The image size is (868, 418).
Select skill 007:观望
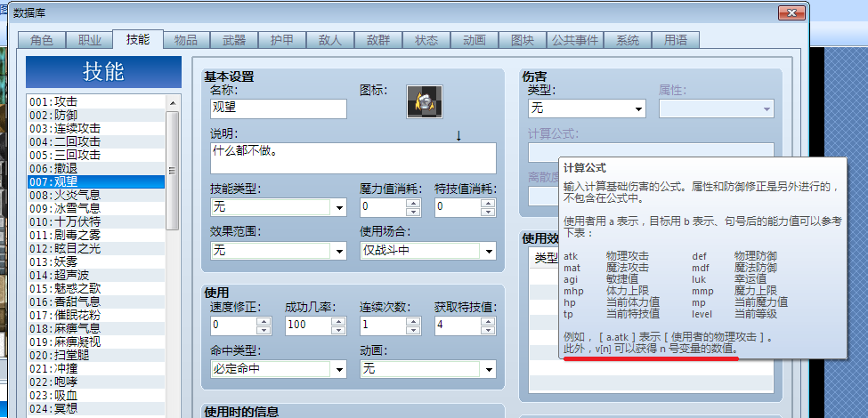pyautogui.click(x=96, y=182)
